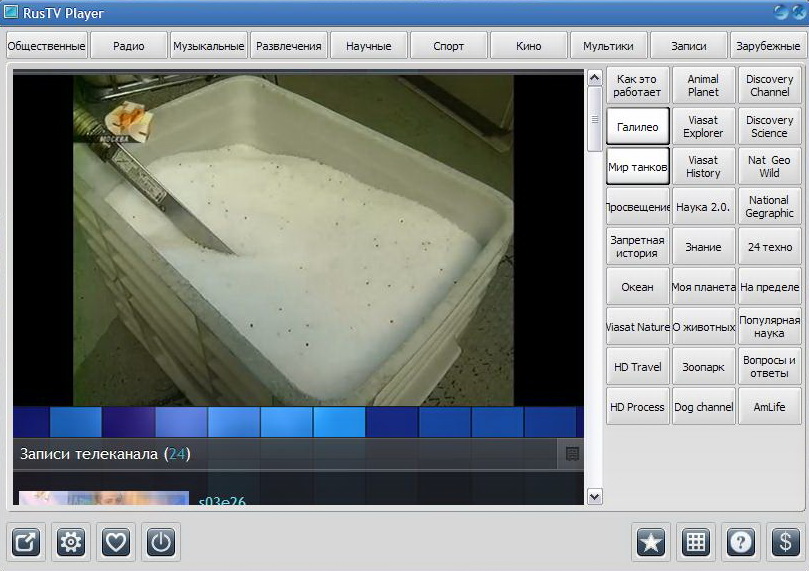Click the pop-out external window icon
This screenshot has width=809, height=571.
click(25, 542)
